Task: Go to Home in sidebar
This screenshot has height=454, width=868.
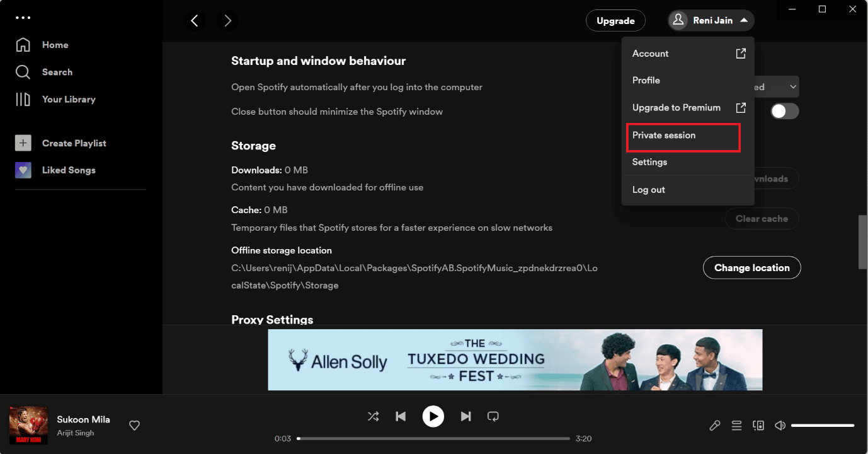Action: pos(42,45)
